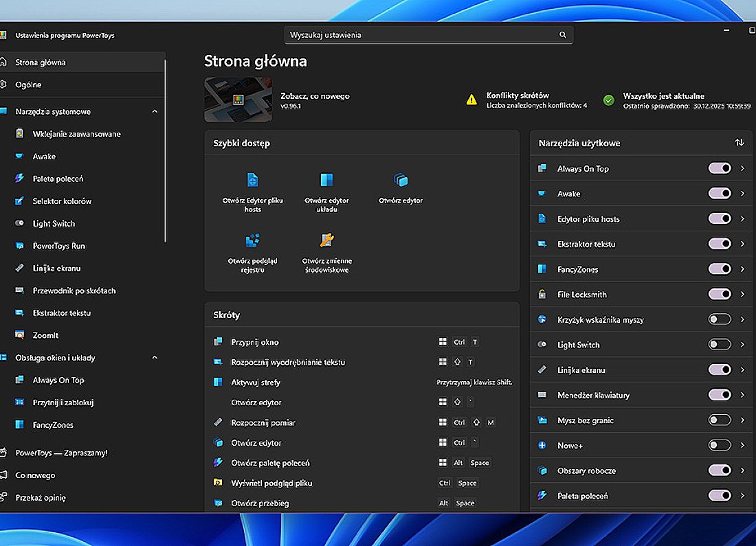756x546 pixels.
Task: Click the layout editor icon in Szybki dostęp
Action: coord(326,180)
